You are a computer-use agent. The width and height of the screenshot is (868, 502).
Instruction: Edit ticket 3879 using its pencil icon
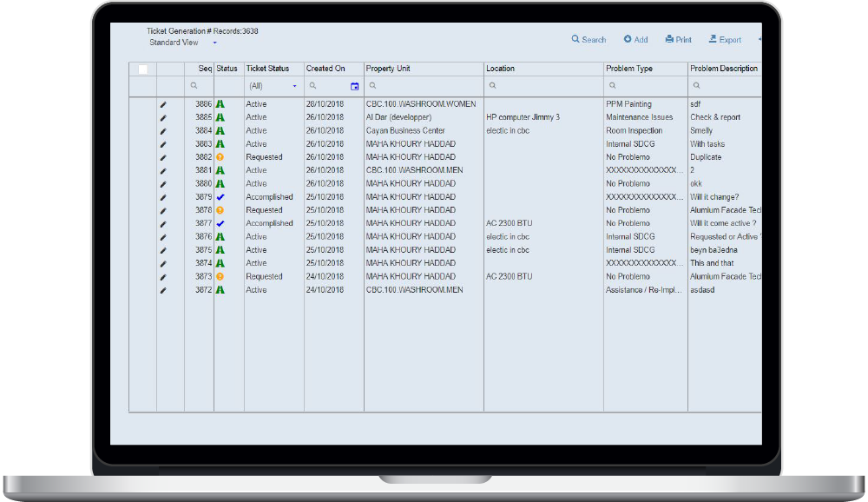[163, 197]
